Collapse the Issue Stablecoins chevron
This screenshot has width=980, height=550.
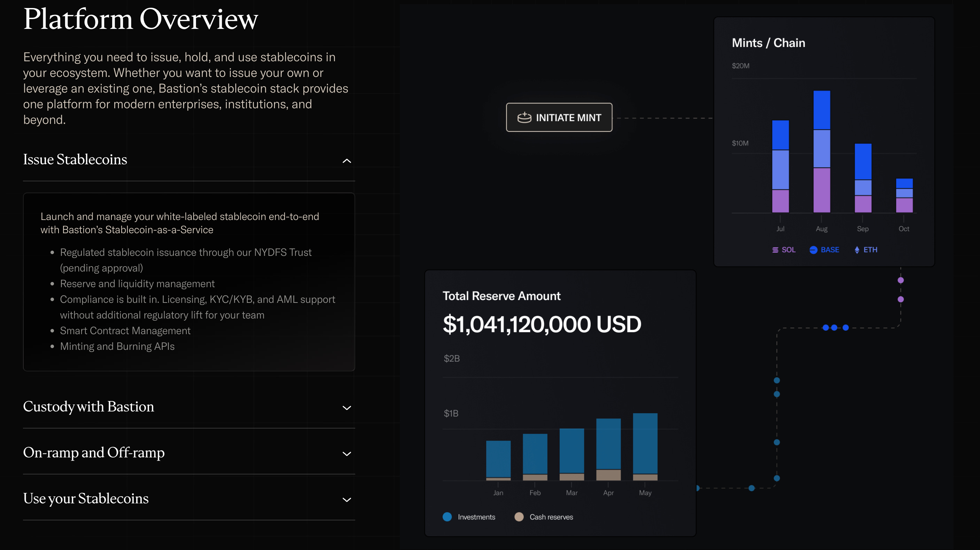click(x=347, y=161)
